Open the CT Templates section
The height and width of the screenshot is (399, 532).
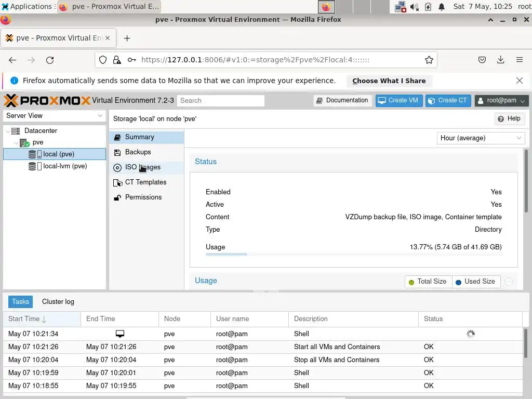(x=147, y=182)
